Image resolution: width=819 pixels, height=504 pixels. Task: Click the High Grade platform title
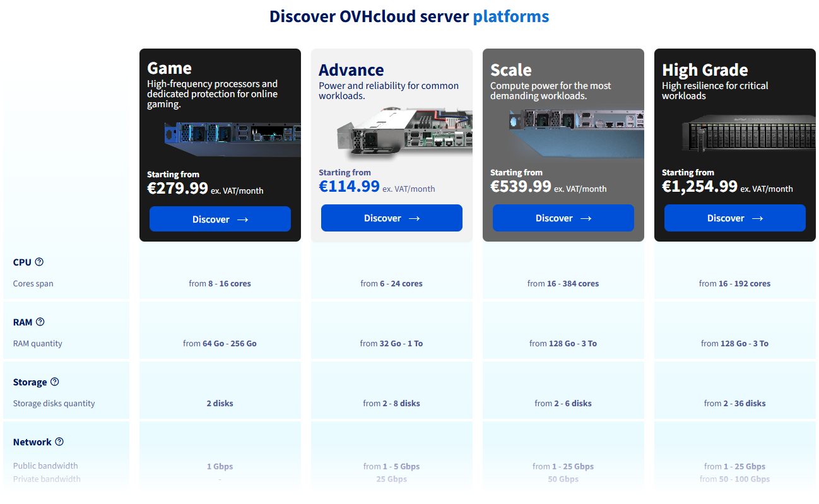click(x=705, y=70)
